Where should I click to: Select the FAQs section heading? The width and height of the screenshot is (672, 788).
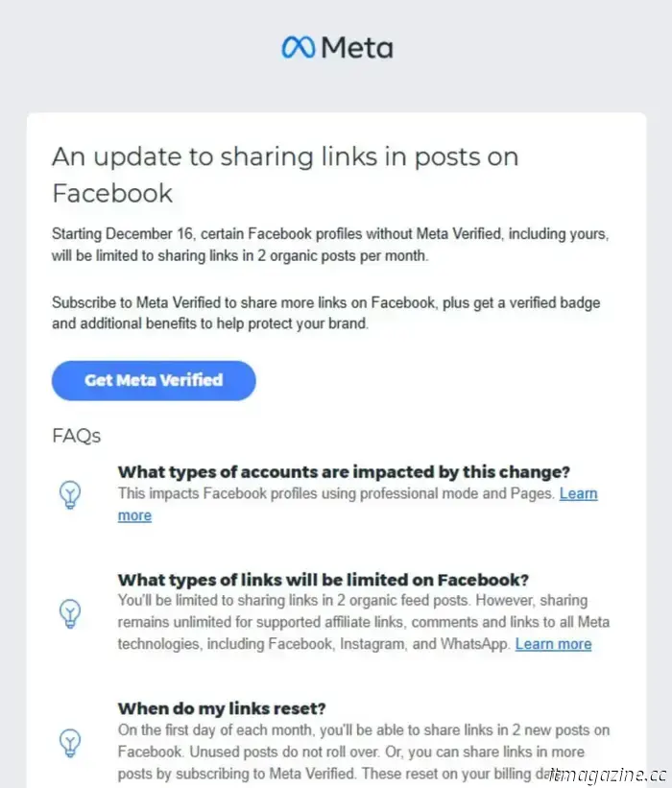pos(74,436)
